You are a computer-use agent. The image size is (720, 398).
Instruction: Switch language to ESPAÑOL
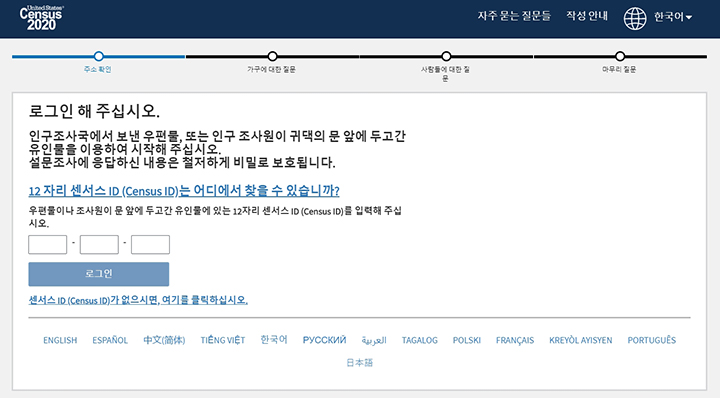pos(110,341)
